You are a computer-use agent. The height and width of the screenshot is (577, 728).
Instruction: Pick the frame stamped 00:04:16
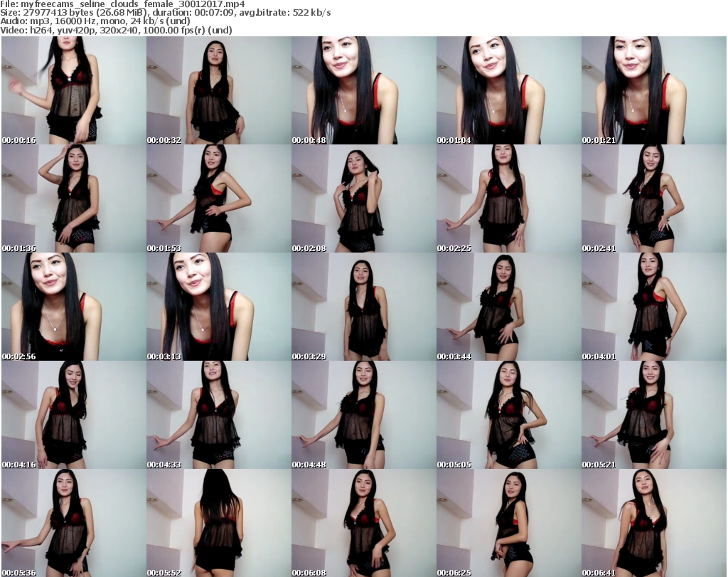point(74,415)
